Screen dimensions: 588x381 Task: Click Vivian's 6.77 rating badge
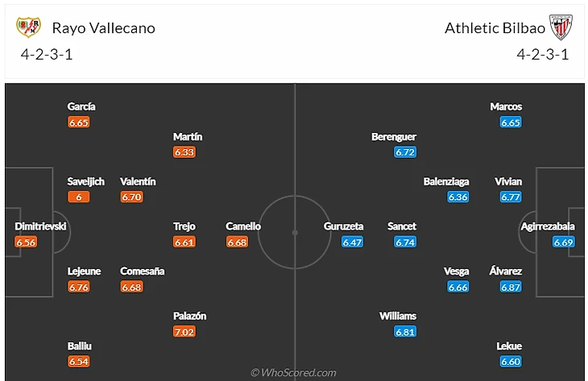tap(510, 197)
